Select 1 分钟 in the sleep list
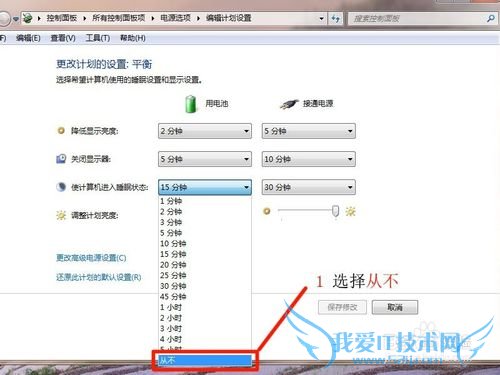Viewport: 500px width, 375px height. [x=205, y=201]
